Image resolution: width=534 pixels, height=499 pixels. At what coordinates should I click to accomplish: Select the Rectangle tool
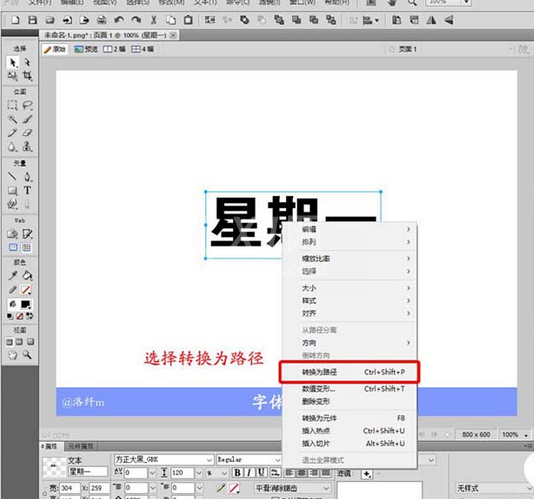(x=13, y=190)
